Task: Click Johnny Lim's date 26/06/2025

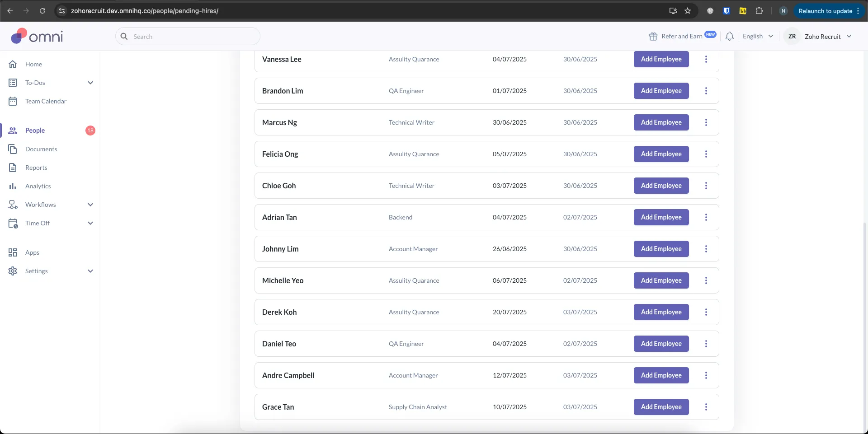Action: (509, 249)
